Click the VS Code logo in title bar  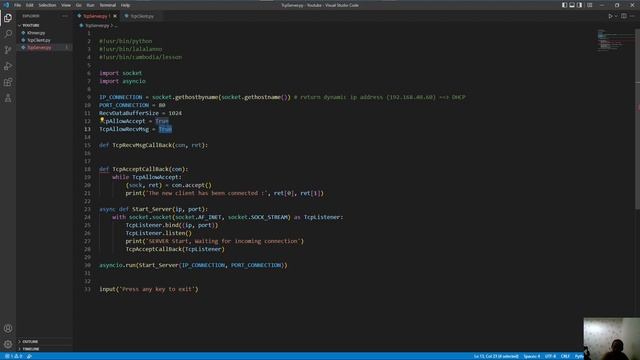pyautogui.click(x=6, y=5)
